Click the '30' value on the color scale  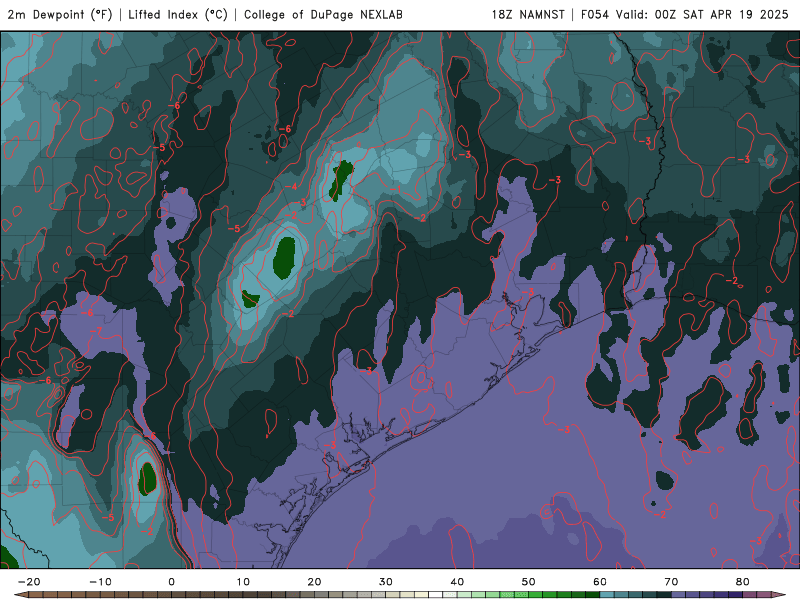386,582
